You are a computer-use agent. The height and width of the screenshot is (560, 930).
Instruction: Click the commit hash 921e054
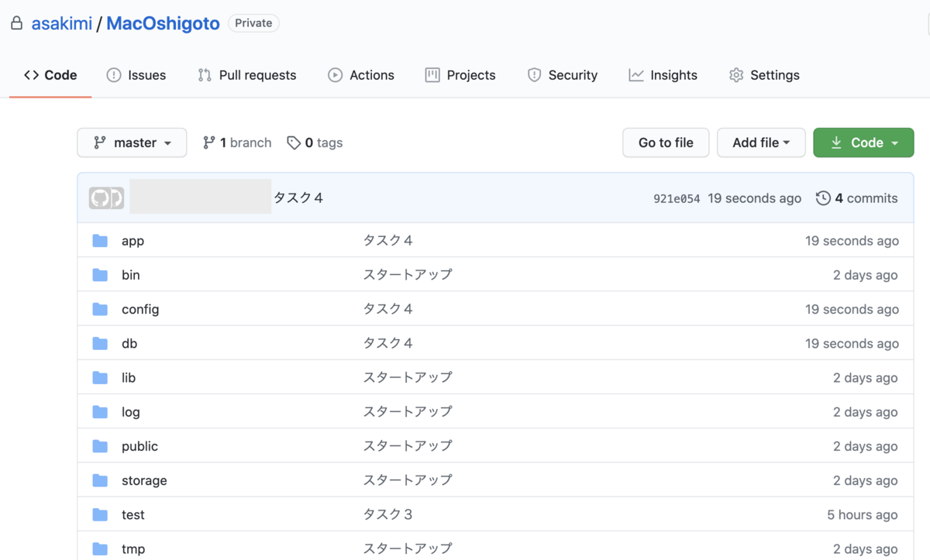tap(678, 198)
